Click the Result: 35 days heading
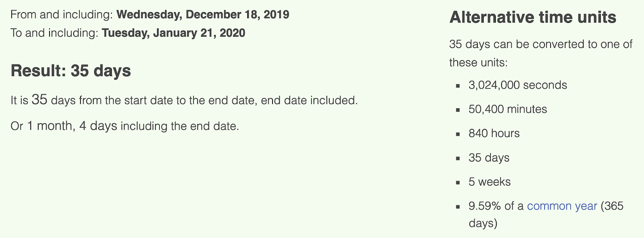Screen dimensions: 644x238 coord(71,71)
